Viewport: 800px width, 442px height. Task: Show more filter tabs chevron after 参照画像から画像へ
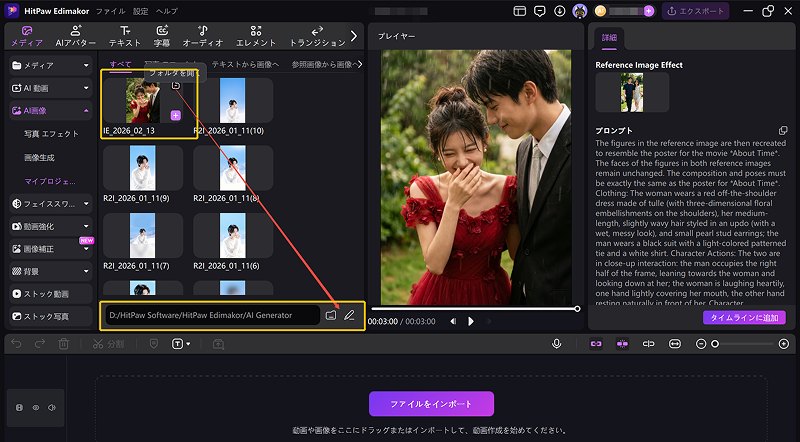(359, 64)
